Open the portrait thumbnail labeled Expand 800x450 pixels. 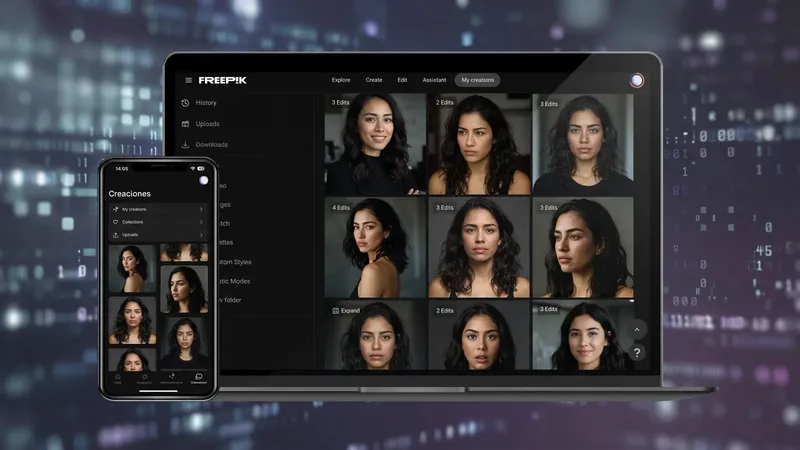pyautogui.click(x=376, y=335)
